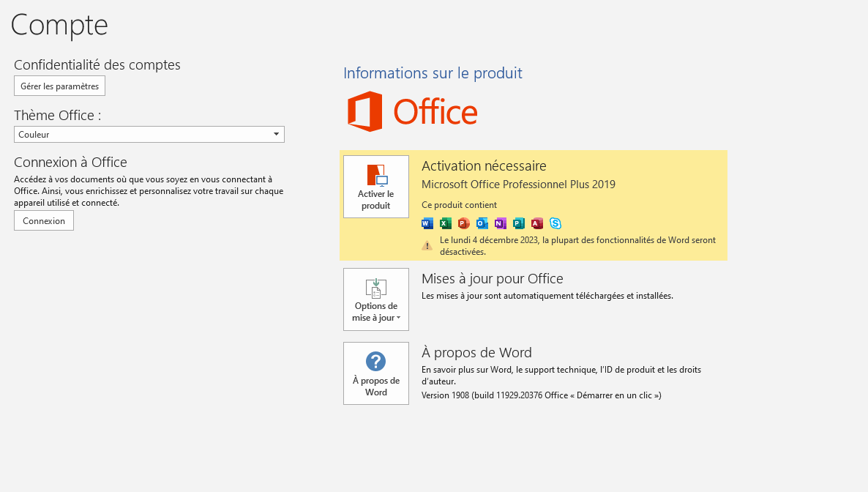868x492 pixels.
Task: Click the Outlook app icon
Action: 482,223
